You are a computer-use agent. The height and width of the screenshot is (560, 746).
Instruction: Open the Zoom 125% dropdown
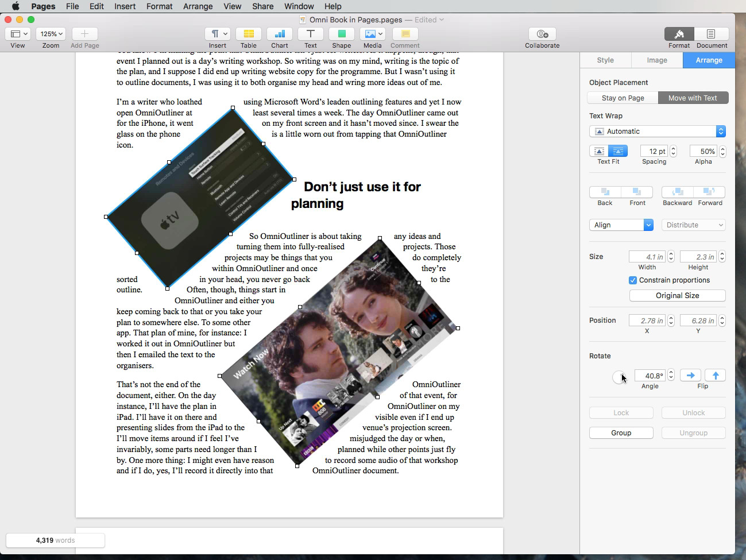coord(51,34)
